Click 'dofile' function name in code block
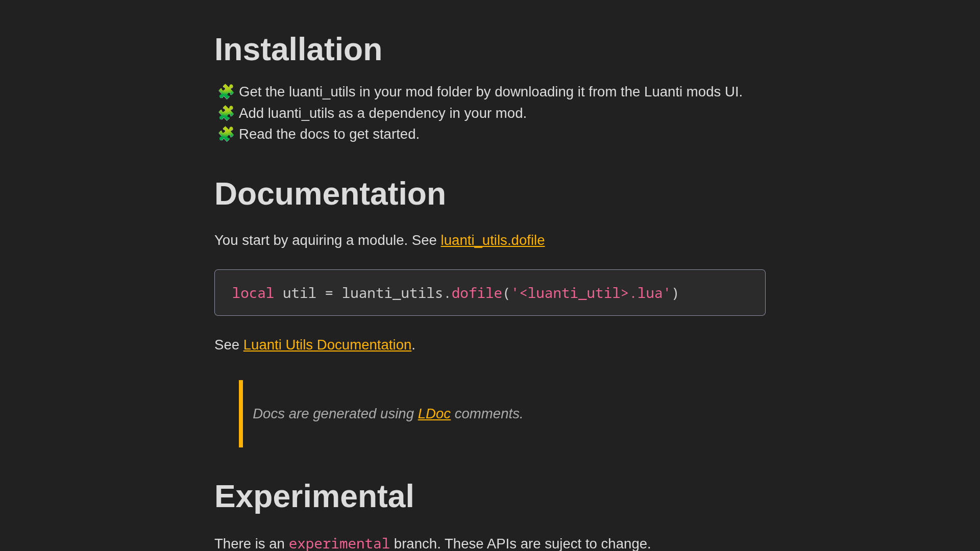 click(x=476, y=293)
